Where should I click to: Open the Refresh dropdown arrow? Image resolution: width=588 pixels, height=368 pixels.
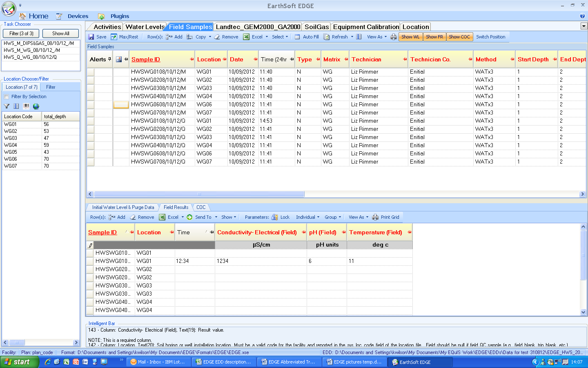coord(352,37)
